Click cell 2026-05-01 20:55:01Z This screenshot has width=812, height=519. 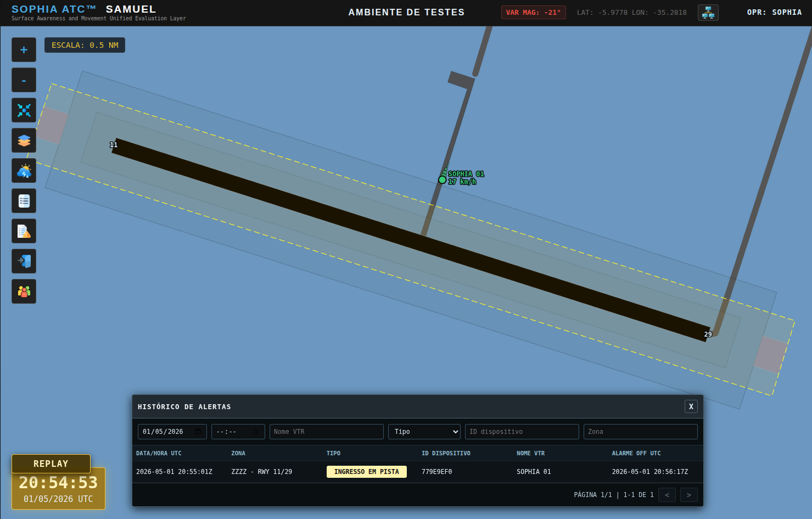coord(174,472)
